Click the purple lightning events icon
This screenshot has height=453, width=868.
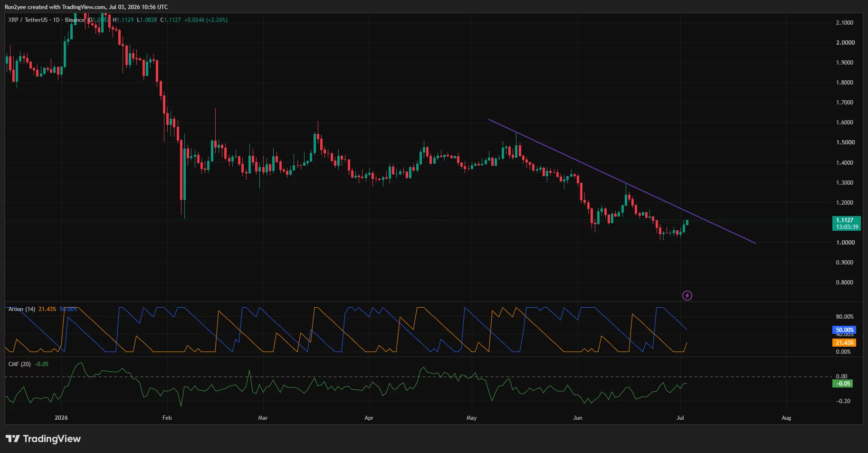(687, 296)
